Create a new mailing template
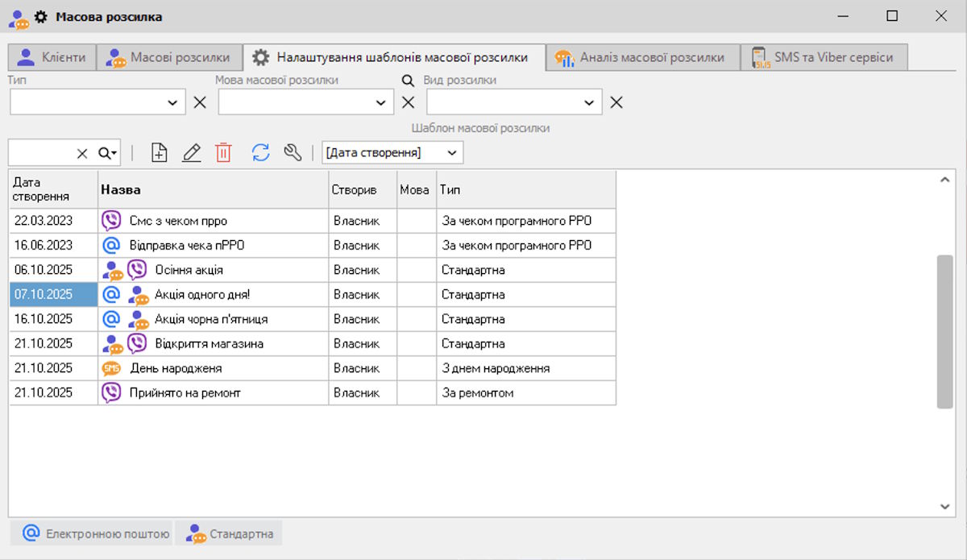 [159, 152]
